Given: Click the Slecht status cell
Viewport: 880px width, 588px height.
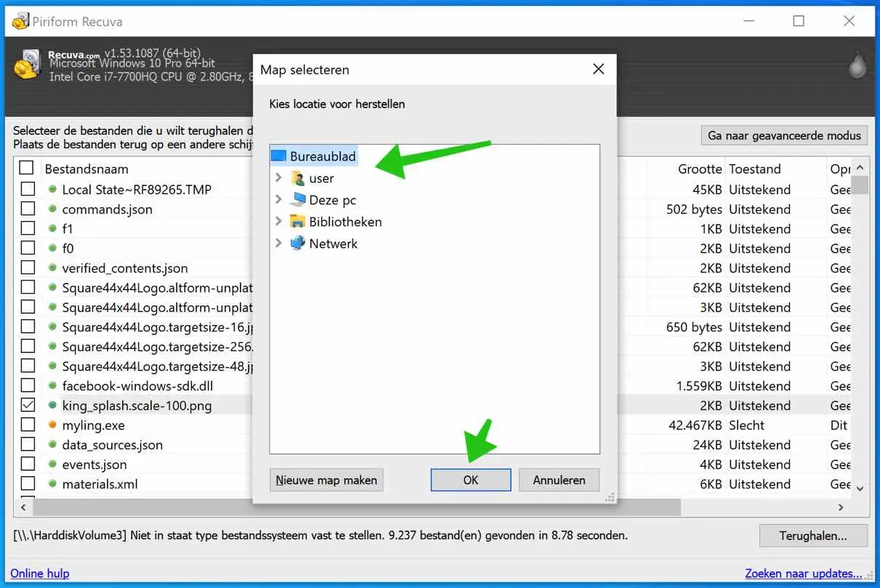Looking at the screenshot, I should [747, 425].
